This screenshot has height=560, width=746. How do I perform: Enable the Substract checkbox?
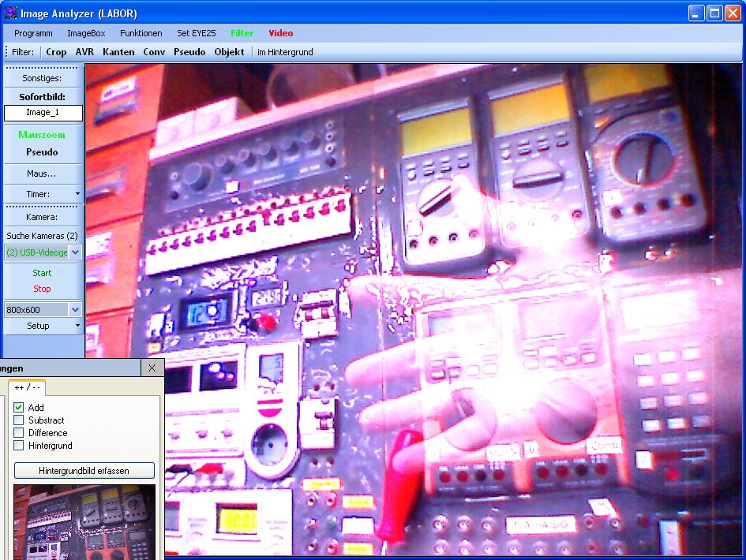(19, 420)
